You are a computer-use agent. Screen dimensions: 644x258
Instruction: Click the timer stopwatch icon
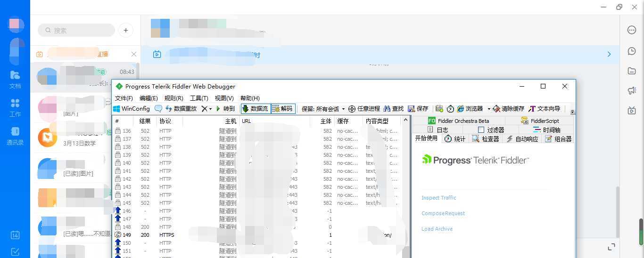[x=450, y=109]
